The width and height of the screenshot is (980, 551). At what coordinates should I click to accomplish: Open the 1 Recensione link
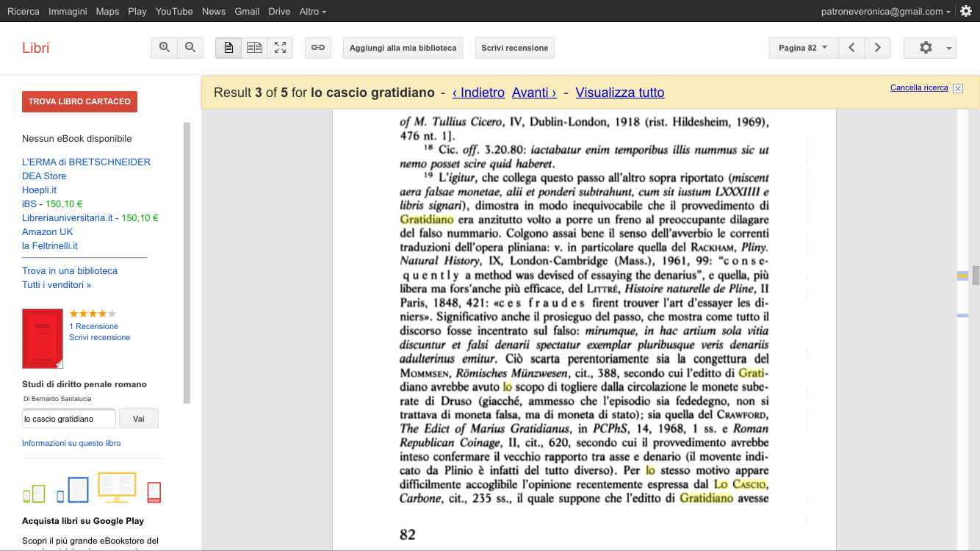[93, 326]
